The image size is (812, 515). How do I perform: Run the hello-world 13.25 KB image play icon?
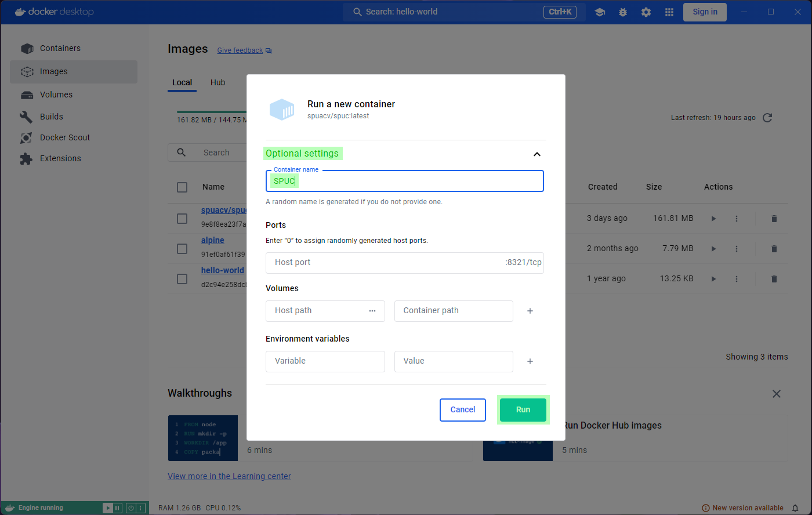tap(713, 279)
